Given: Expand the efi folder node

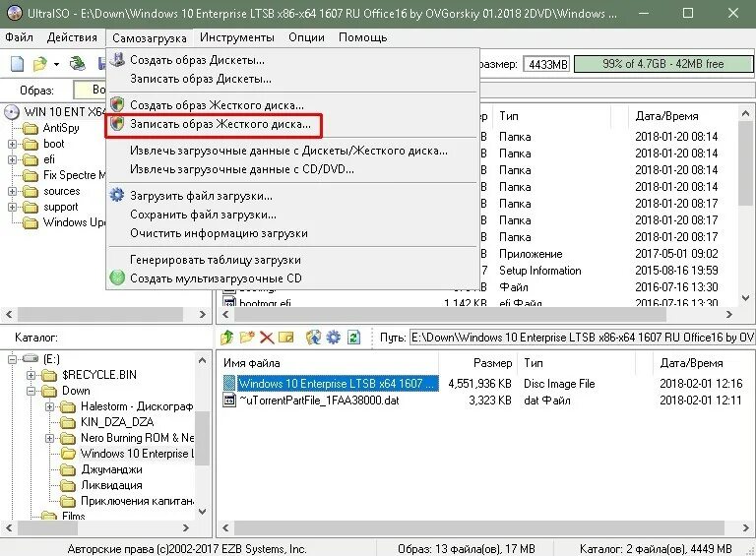Looking at the screenshot, I should tap(12, 160).
